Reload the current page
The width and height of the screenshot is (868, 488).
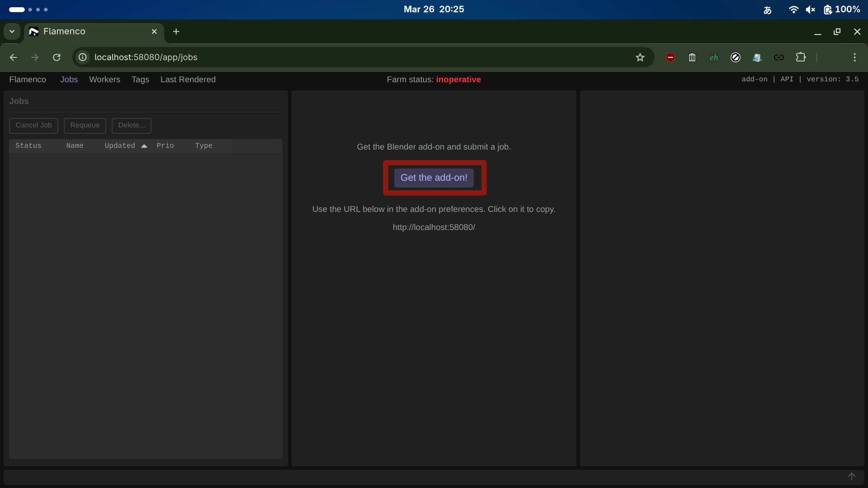(57, 57)
